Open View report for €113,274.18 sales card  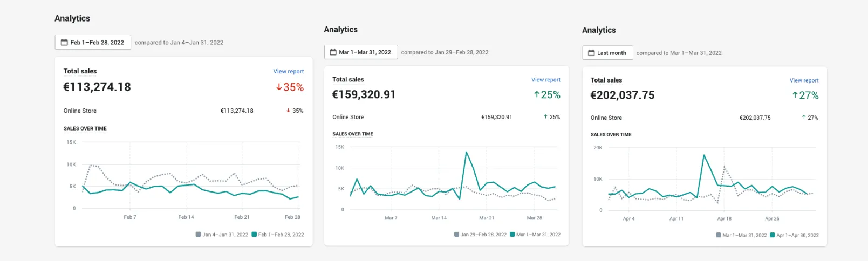[289, 71]
